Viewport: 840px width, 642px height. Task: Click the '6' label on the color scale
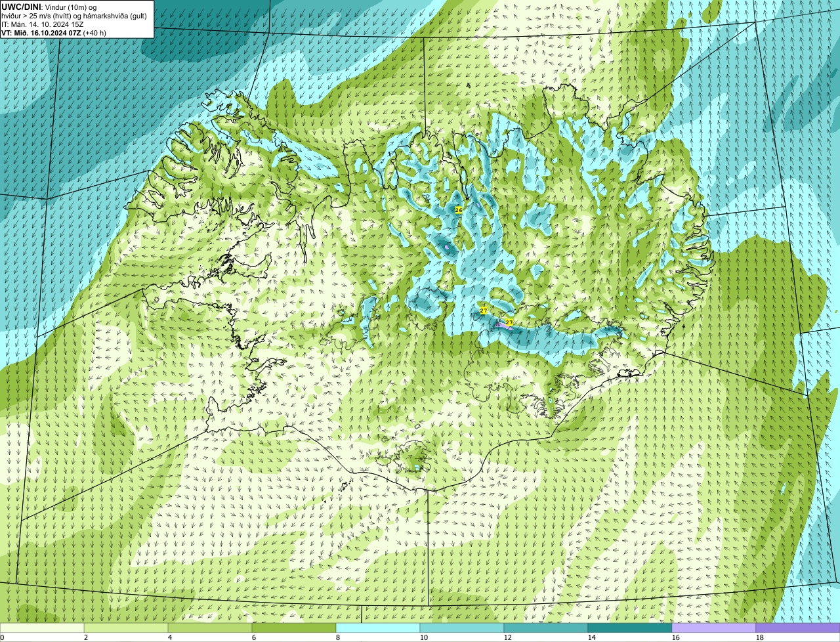click(x=254, y=637)
